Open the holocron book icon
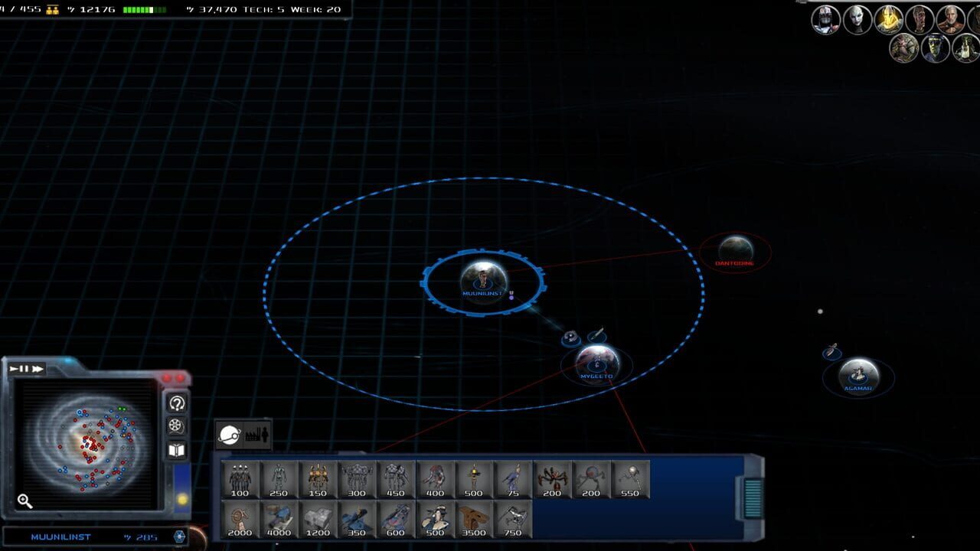980x551 pixels. pyautogui.click(x=177, y=450)
